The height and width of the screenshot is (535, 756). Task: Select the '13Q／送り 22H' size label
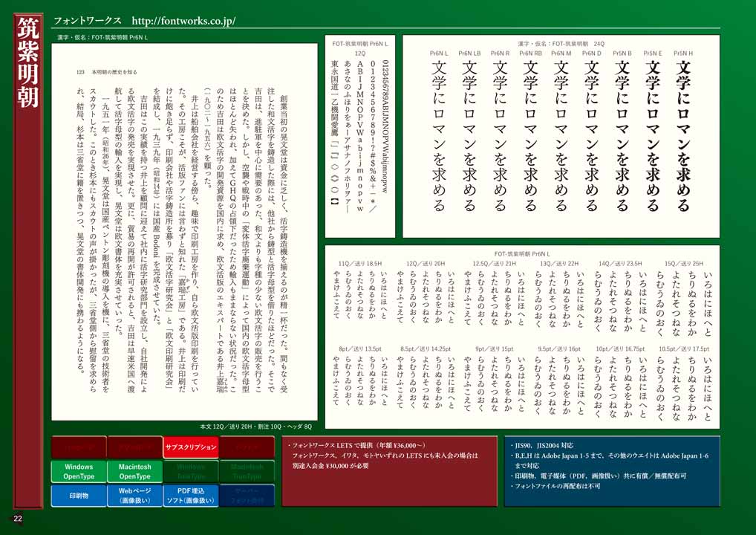tap(558, 264)
